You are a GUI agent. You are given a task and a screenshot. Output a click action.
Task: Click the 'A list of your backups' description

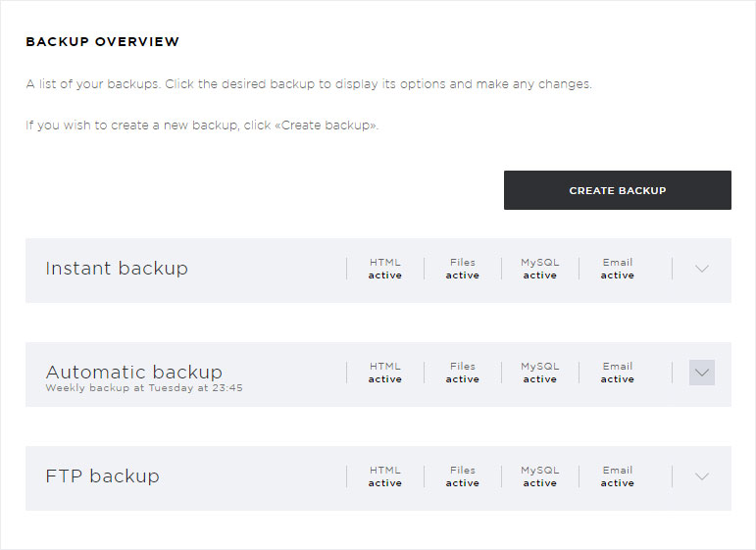309,84
